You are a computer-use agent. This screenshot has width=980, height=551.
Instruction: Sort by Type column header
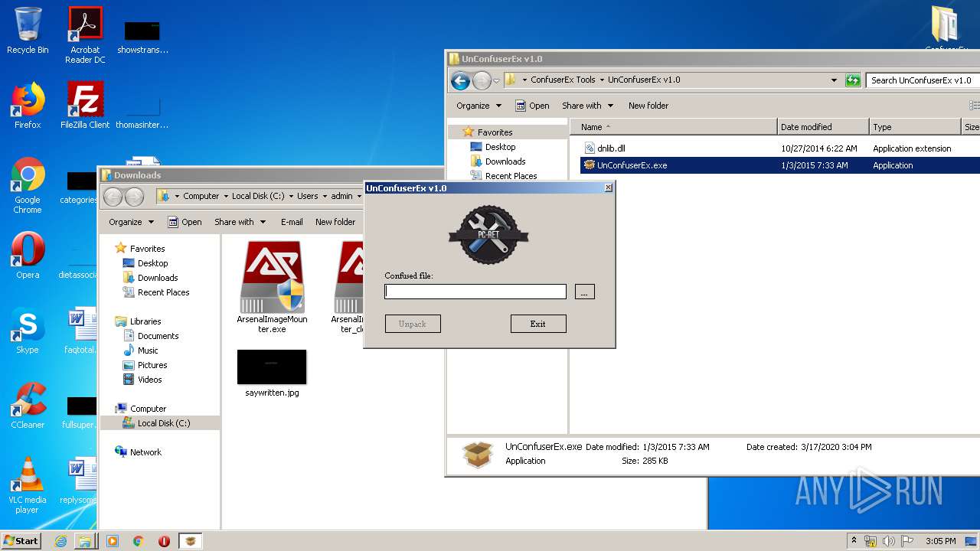tap(915, 127)
